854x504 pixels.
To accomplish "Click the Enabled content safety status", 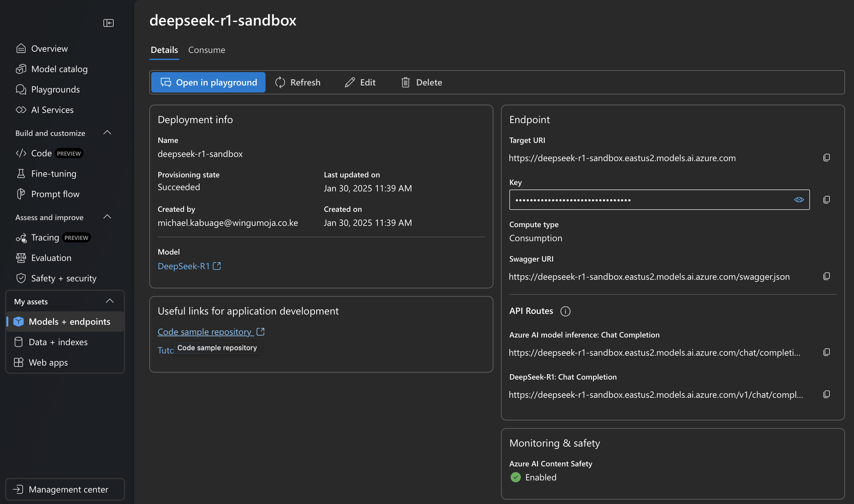I will coord(541,477).
